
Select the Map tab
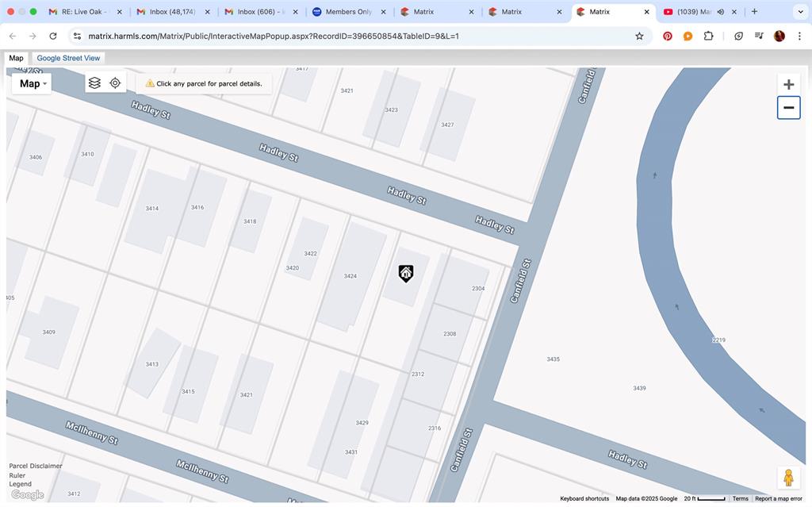[16, 58]
